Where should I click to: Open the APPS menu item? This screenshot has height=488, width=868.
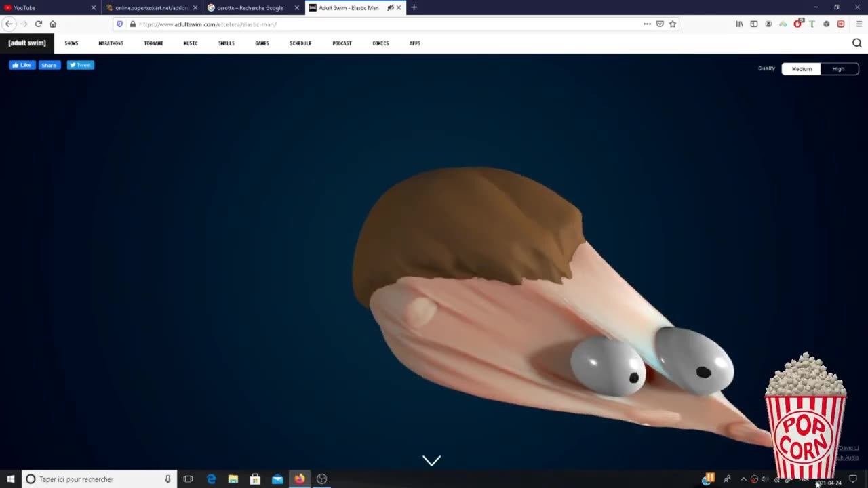tap(414, 43)
